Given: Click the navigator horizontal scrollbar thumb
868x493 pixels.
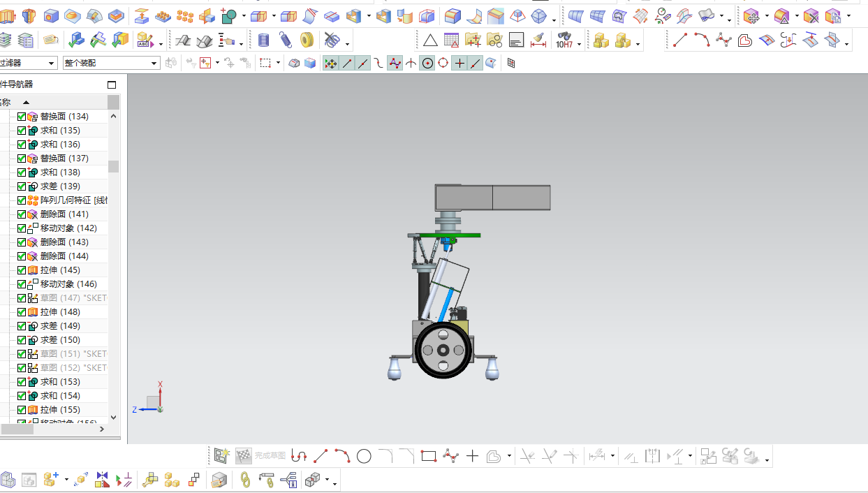Looking at the screenshot, I should (17, 429).
